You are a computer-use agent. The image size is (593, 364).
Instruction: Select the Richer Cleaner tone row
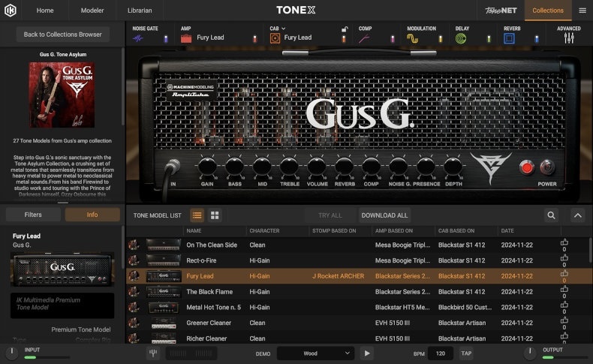tap(357, 338)
